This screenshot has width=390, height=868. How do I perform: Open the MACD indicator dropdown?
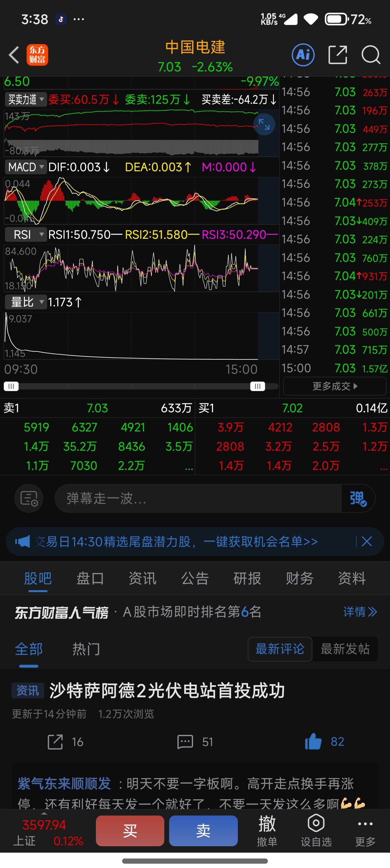pyautogui.click(x=26, y=167)
